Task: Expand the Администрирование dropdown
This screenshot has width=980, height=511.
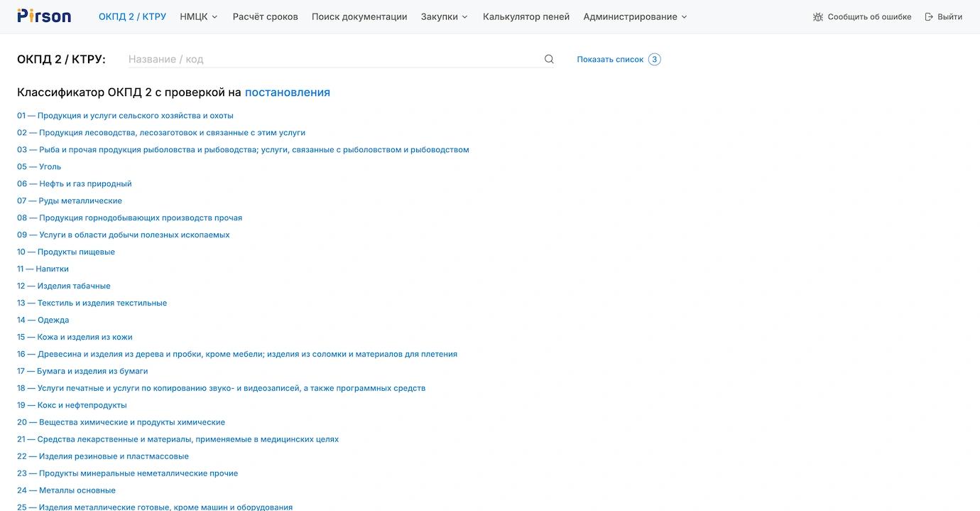Action: click(x=635, y=17)
